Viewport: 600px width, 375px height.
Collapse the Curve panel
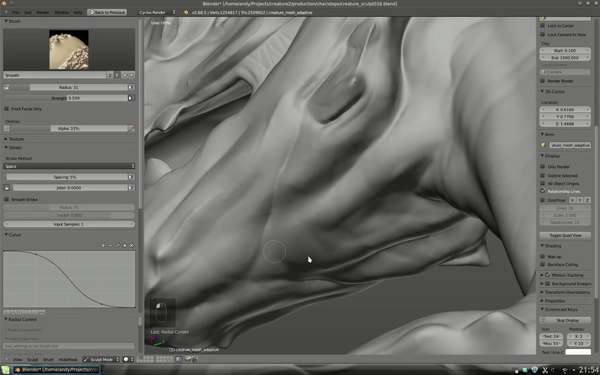13,235
